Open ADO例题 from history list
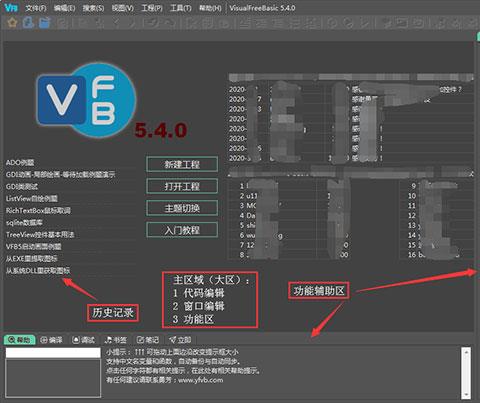 20,163
